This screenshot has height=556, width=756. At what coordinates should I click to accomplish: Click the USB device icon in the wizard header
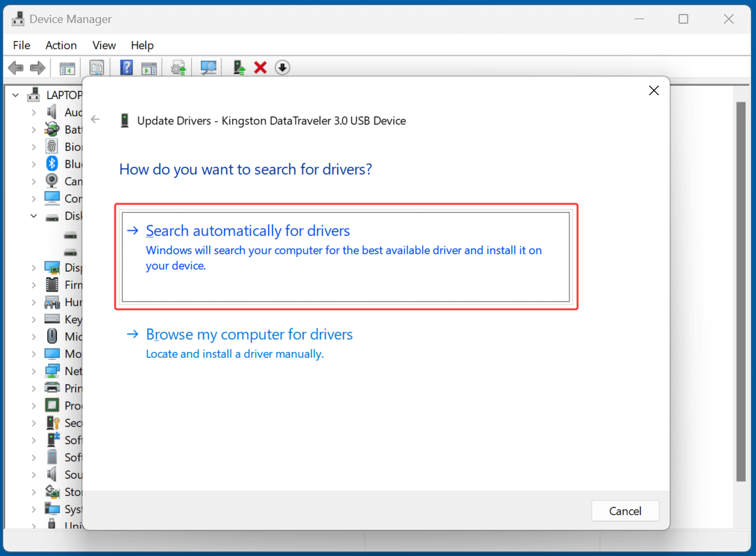125,120
